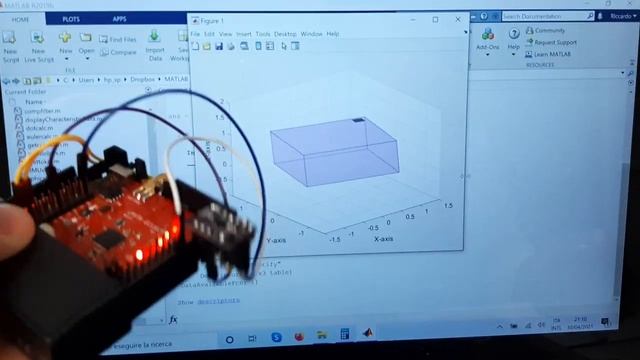640x360 pixels.
Task: Expand the Help dropdown arrow
Action: 514,54
